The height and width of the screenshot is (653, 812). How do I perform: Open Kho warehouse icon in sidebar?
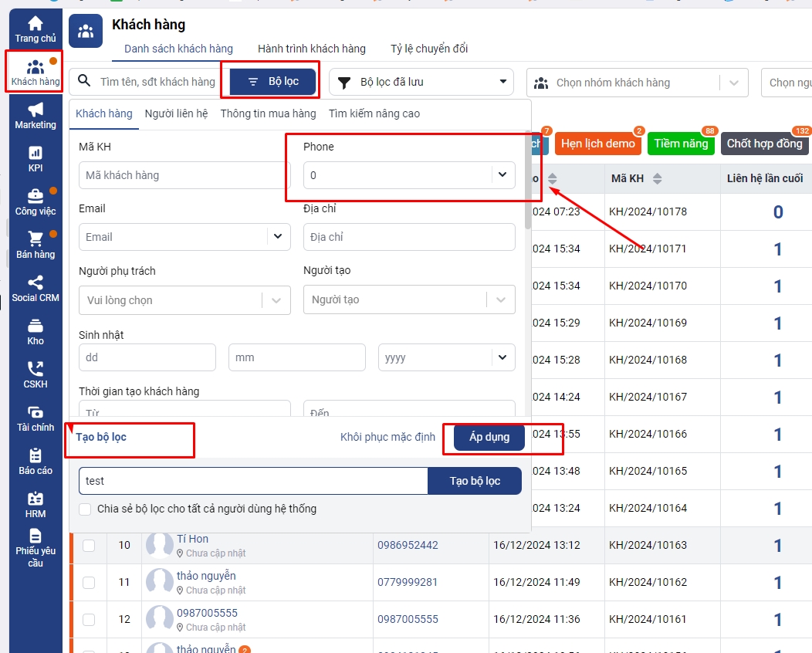pyautogui.click(x=36, y=326)
